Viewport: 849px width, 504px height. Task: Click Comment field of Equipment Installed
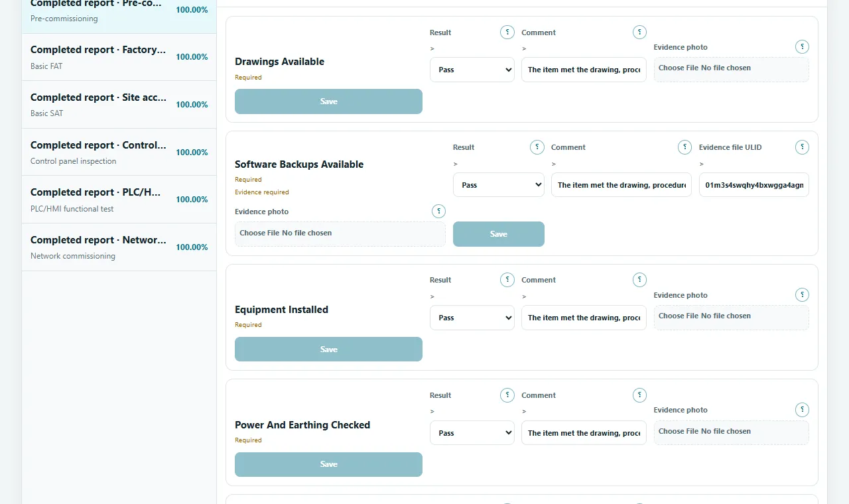point(584,318)
